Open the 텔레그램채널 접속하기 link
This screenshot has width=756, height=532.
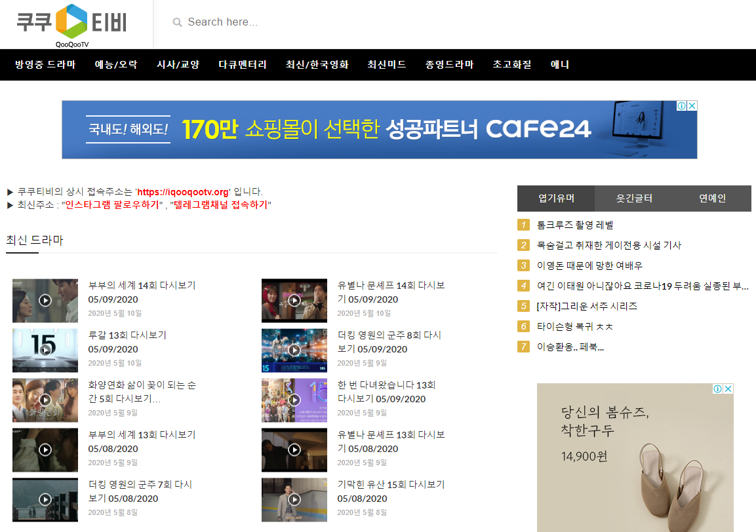point(220,205)
